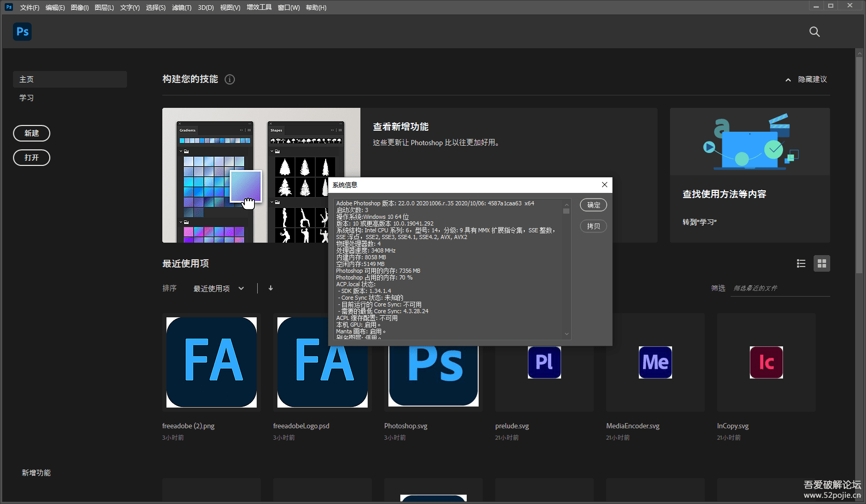Open the search magnifier icon
The width and height of the screenshot is (866, 504).
tap(815, 32)
